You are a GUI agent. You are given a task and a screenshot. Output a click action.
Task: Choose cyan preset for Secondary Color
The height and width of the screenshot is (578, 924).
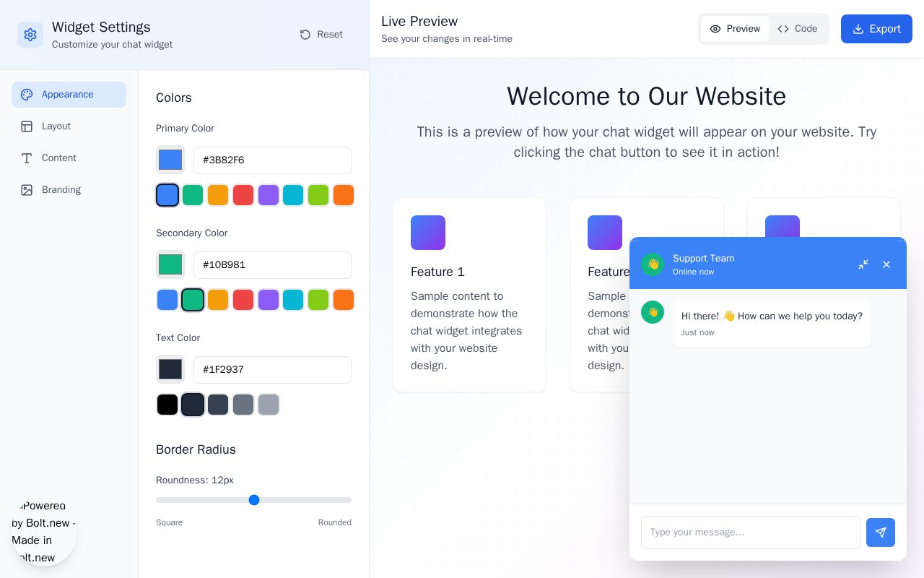pos(293,300)
